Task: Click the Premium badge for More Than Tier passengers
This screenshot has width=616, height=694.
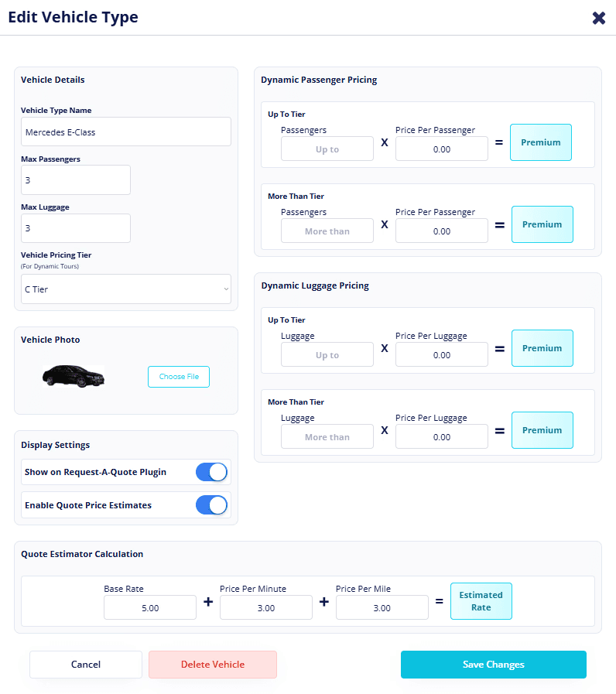Action: 541,224
